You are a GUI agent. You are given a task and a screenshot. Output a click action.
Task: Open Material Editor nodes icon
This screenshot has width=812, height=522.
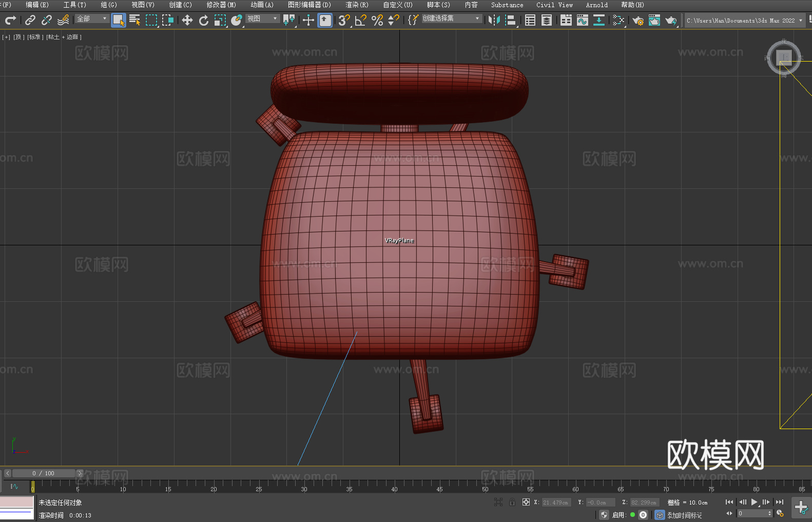coord(618,20)
